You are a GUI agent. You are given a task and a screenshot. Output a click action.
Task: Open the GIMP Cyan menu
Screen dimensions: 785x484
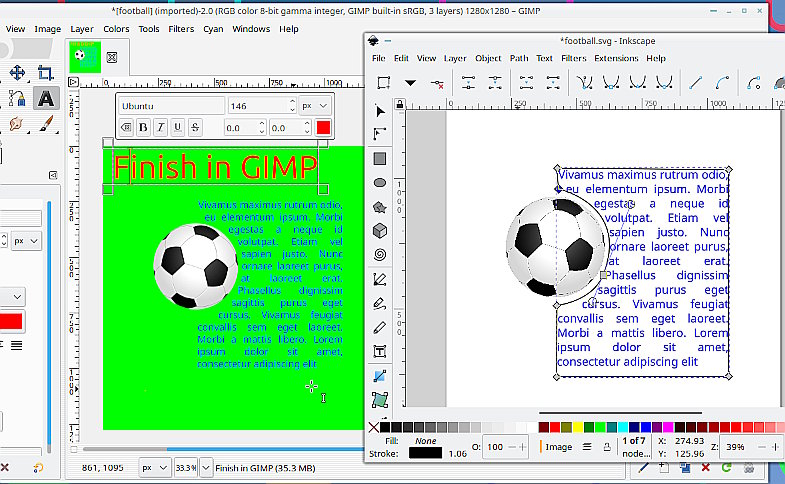pos(213,29)
